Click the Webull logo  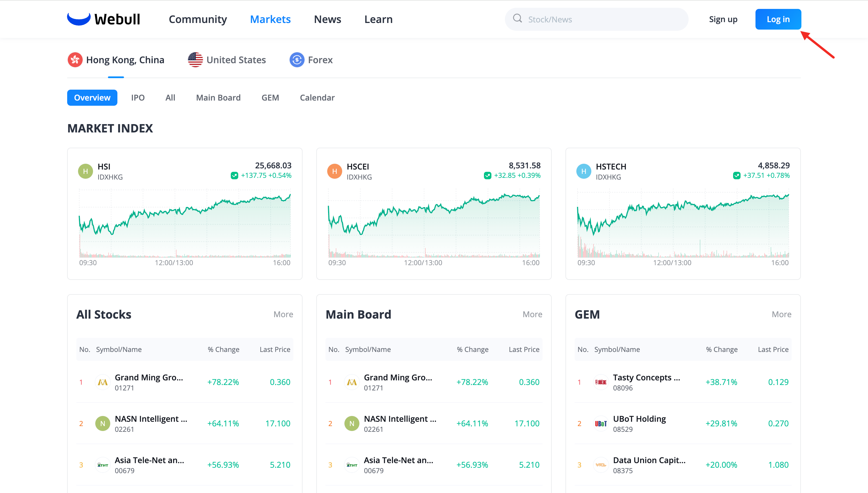(104, 19)
